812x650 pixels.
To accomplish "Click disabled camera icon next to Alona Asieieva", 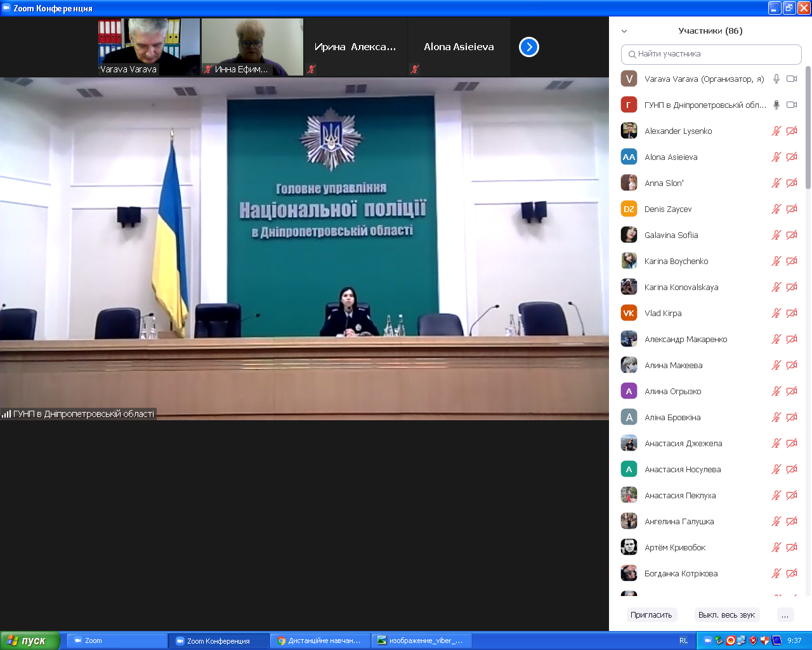I will coord(792,157).
